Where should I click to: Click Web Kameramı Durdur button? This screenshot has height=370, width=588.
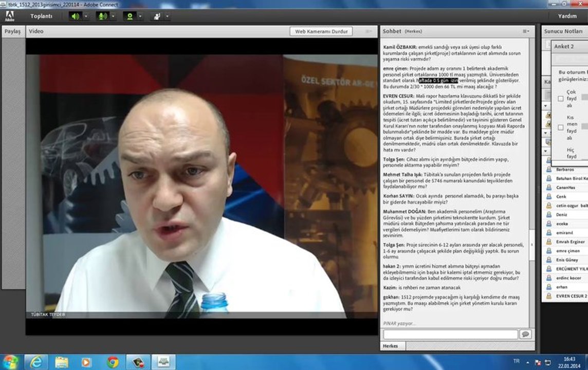click(x=321, y=31)
